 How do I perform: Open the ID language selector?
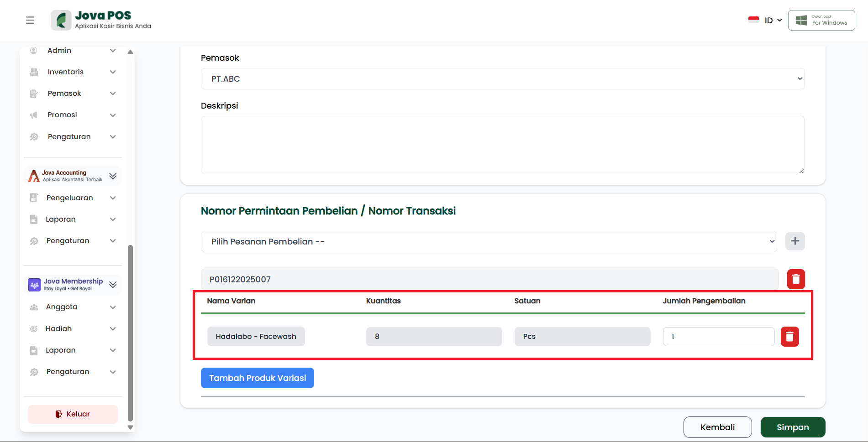click(766, 20)
